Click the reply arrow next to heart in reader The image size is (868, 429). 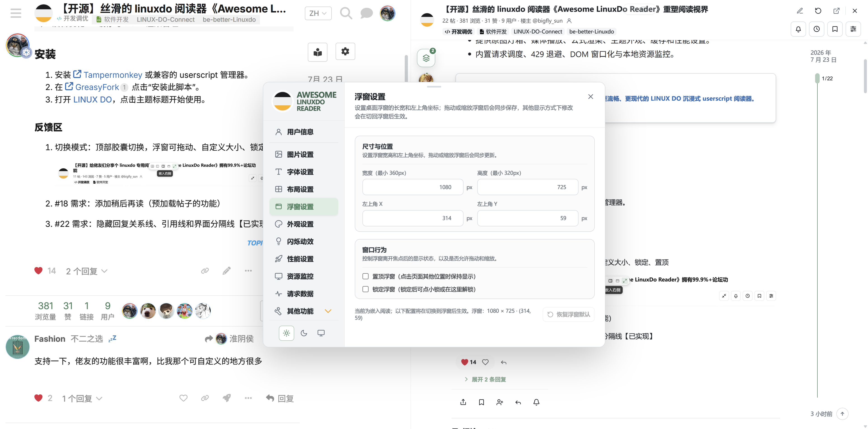[503, 362]
